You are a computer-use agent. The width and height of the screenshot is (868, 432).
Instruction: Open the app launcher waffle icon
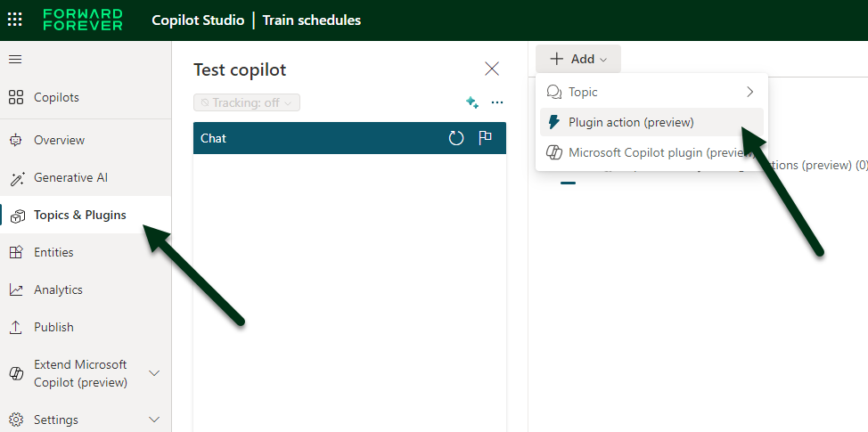coord(15,20)
